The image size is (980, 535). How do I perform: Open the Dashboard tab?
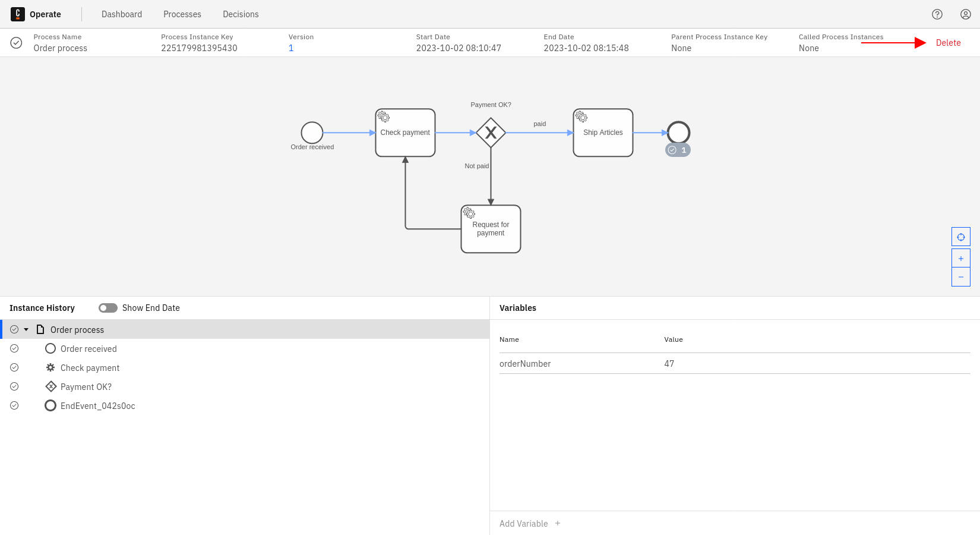point(121,14)
